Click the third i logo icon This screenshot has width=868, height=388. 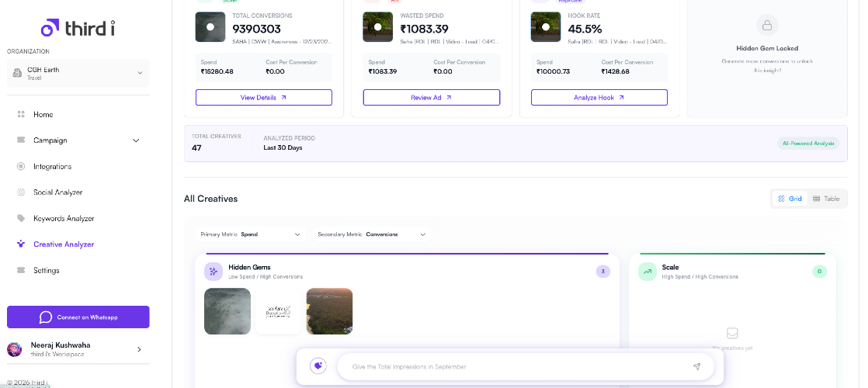tap(50, 27)
